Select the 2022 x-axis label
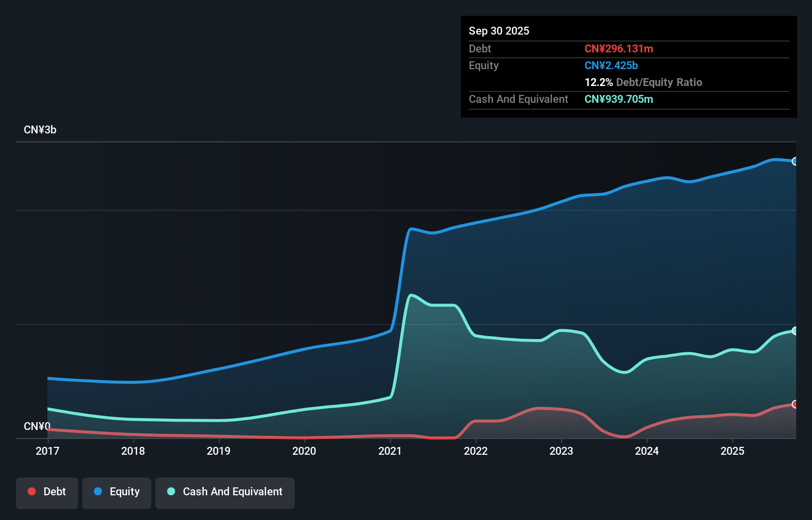812x520 pixels. pos(476,451)
